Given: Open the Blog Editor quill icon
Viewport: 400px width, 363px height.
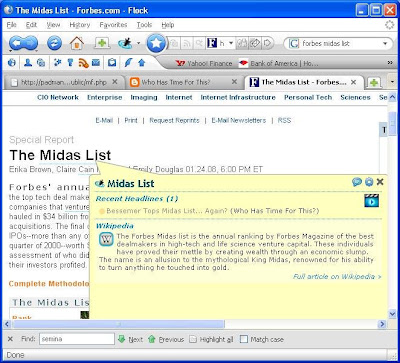Looking at the screenshot, I should 128,62.
